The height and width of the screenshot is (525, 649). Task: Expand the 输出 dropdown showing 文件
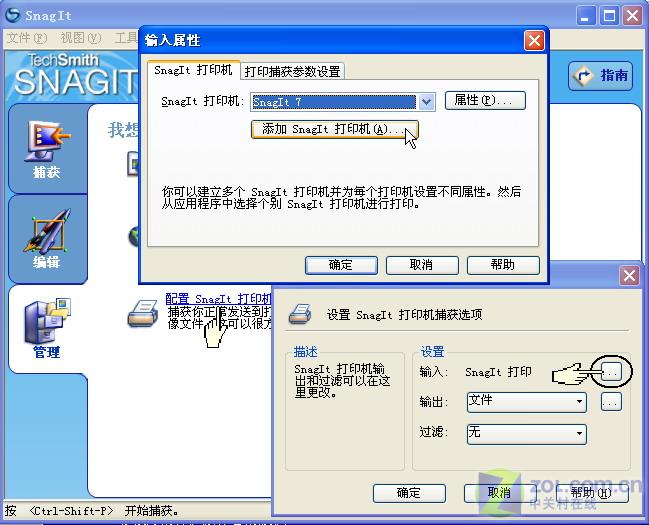pos(526,402)
